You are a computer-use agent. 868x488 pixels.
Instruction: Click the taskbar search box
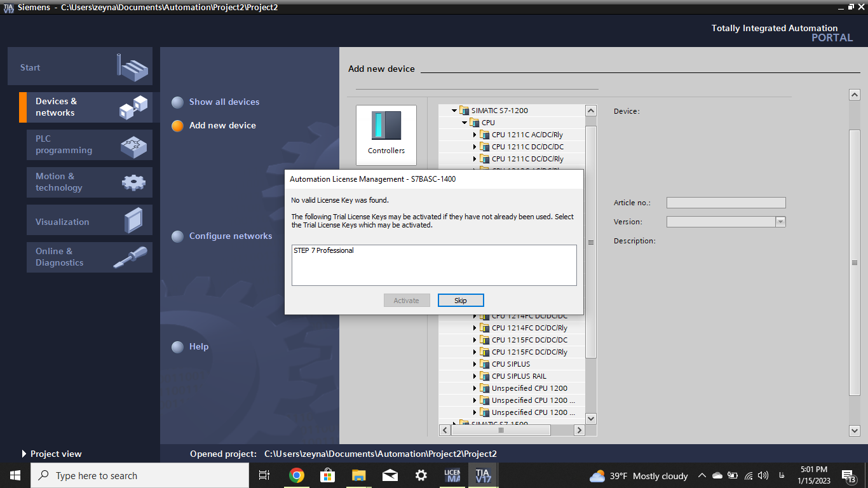pos(140,475)
